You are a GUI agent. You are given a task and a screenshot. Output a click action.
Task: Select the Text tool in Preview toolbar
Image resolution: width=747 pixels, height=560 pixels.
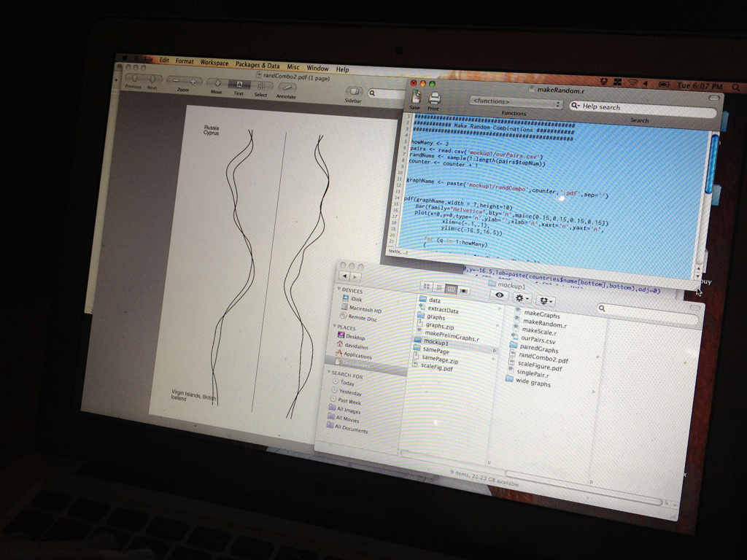coord(239,84)
